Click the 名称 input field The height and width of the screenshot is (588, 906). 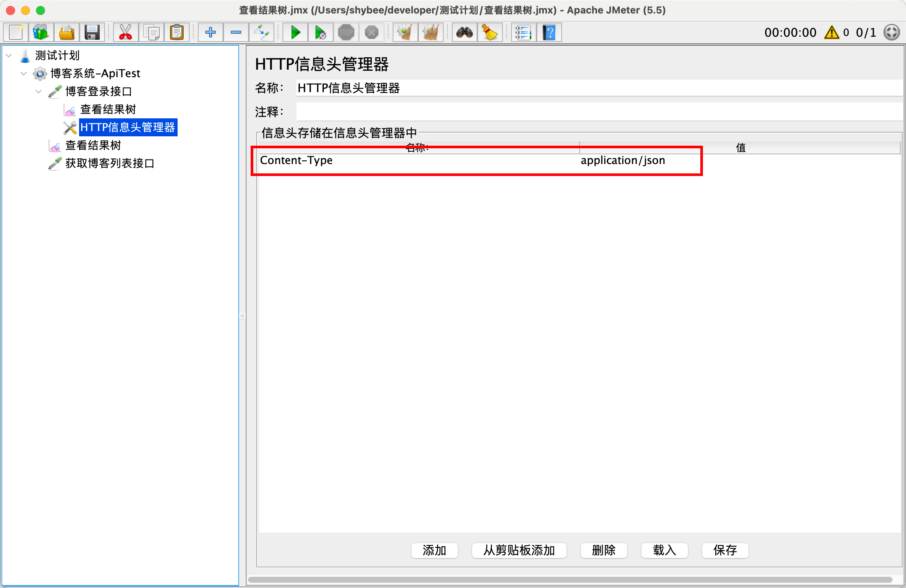[599, 88]
